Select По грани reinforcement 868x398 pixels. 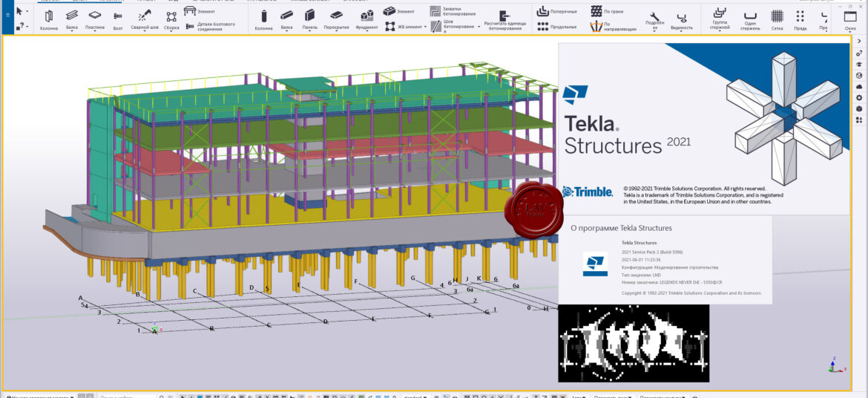(605, 11)
